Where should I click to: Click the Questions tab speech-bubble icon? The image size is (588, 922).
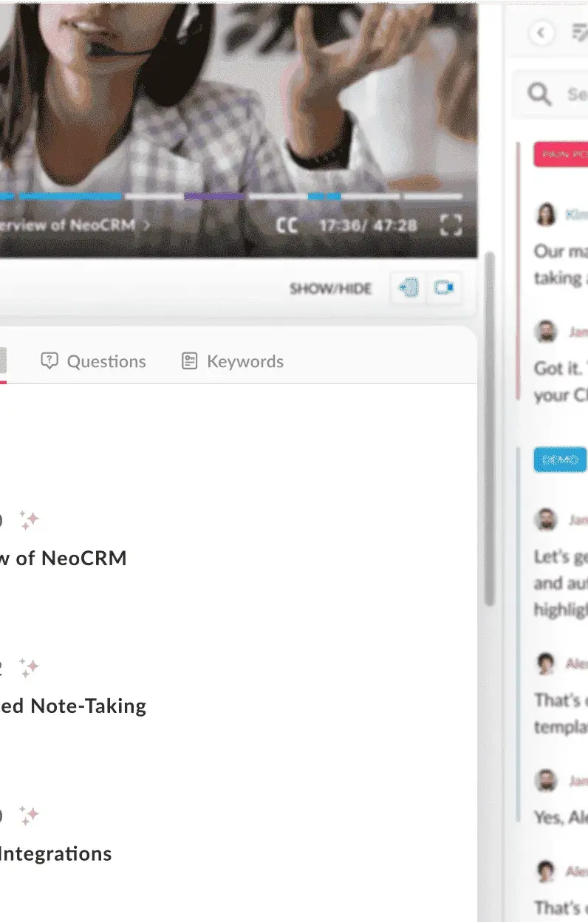click(x=49, y=361)
